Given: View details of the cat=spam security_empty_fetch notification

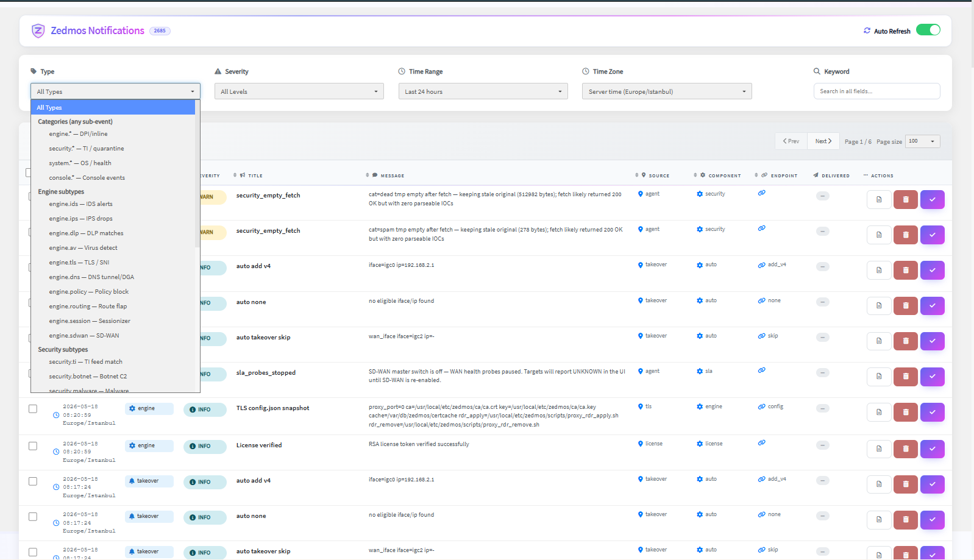Looking at the screenshot, I should pos(879,235).
